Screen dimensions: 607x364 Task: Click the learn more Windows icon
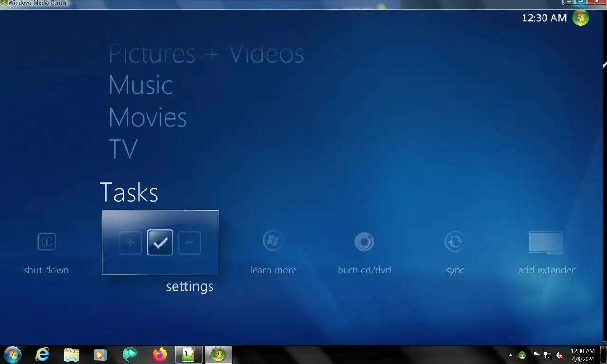[273, 241]
